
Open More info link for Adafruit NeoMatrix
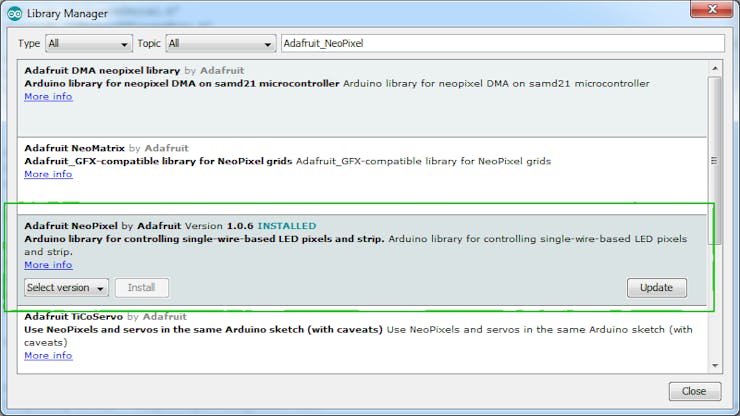click(48, 174)
